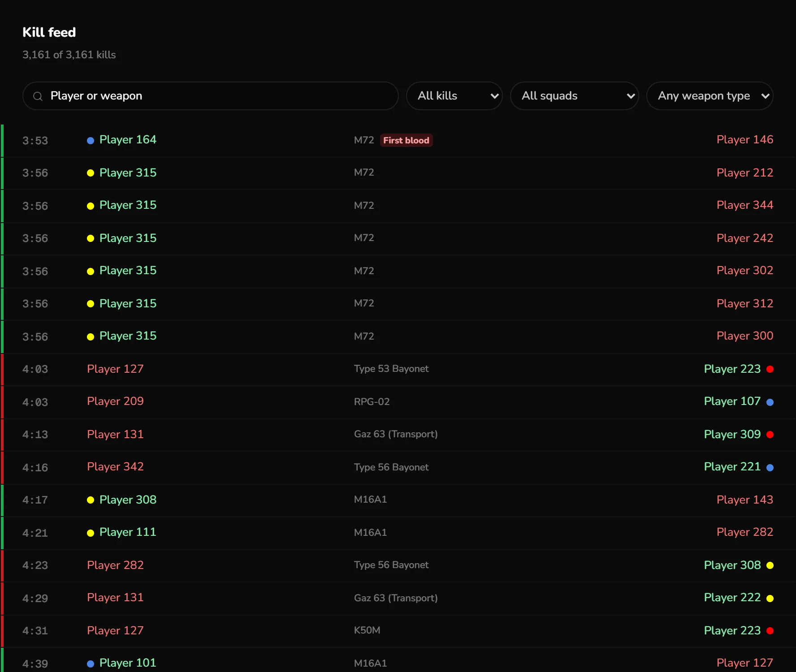The height and width of the screenshot is (672, 796).
Task: Open victim Player 302
Action: [745, 271]
